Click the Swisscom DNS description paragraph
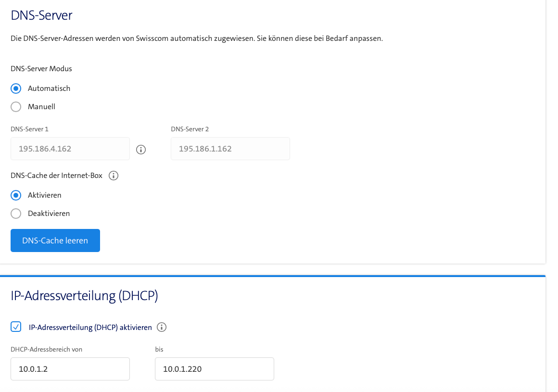558x392 pixels. coord(197,38)
